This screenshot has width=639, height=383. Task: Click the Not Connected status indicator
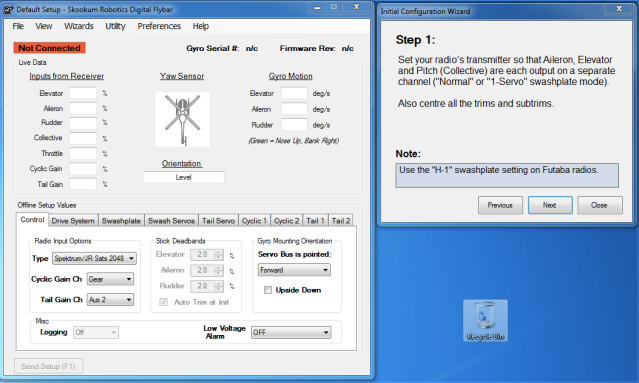49,48
